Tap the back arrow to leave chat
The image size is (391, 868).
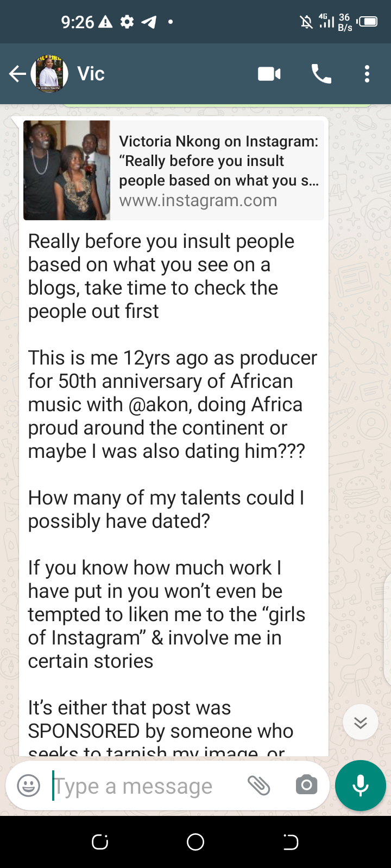click(x=17, y=74)
